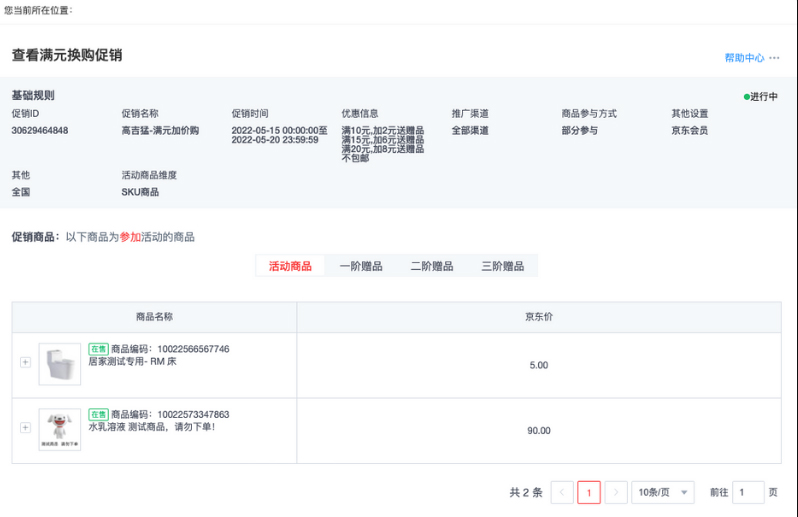This screenshot has height=517, width=798.
Task: Switch to the 二阶赠品 tab
Action: coord(432,266)
